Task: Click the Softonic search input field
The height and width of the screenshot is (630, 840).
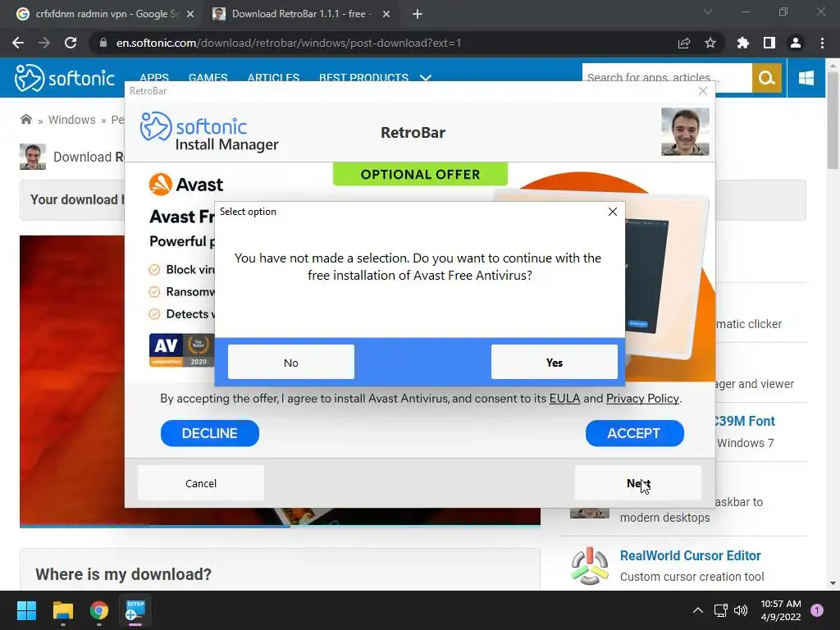Action: tap(667, 77)
